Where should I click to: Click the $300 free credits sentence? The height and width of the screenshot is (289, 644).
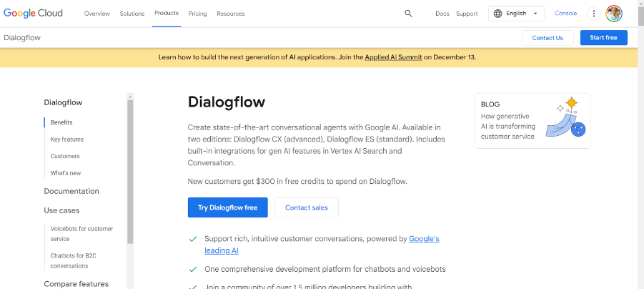297,181
